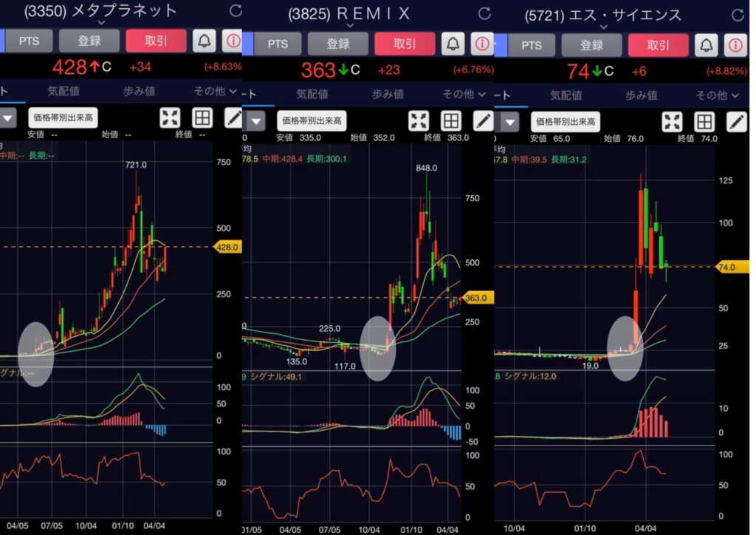
Task: Refresh the メタプラネット (3350) quote
Action: 236,10
